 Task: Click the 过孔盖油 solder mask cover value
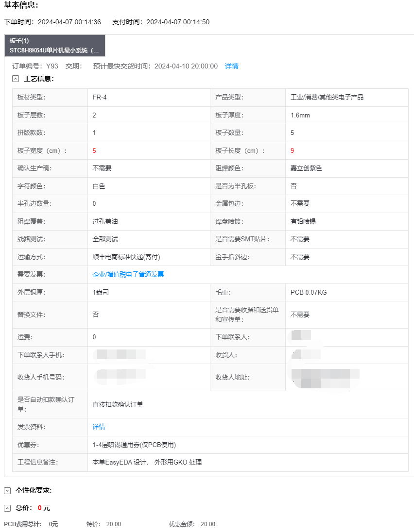click(105, 221)
